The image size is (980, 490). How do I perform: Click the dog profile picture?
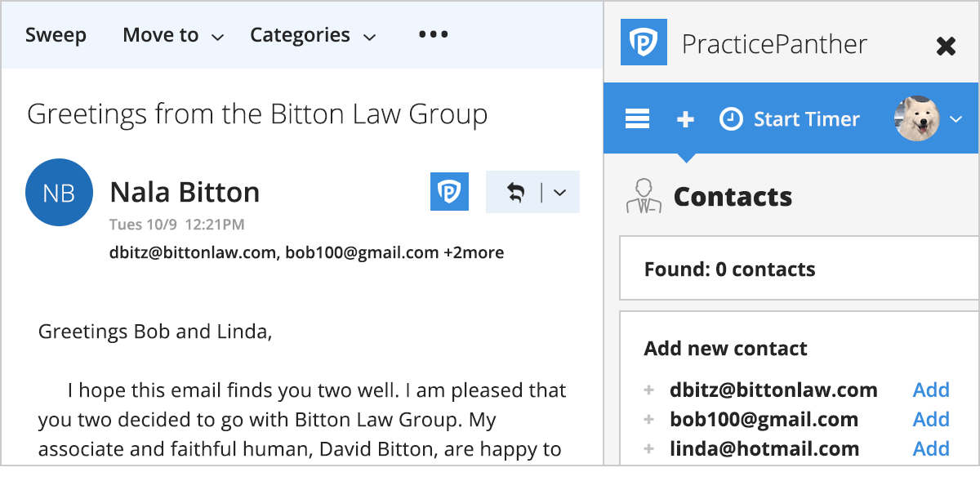[917, 118]
